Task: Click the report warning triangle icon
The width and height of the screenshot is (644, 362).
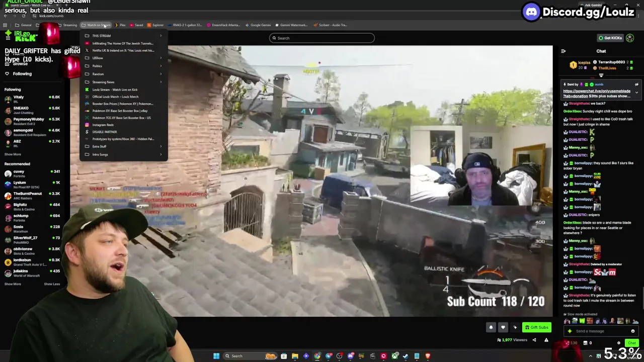Action: pyautogui.click(x=546, y=340)
